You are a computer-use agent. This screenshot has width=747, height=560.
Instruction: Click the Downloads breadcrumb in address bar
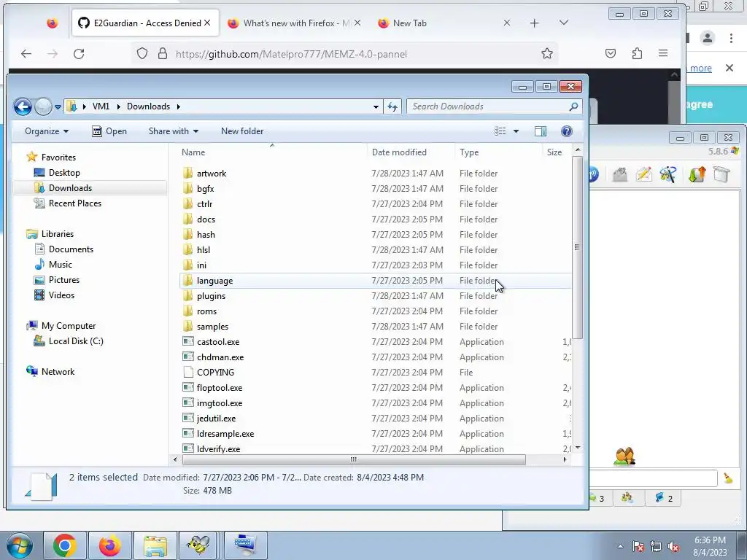pos(148,106)
